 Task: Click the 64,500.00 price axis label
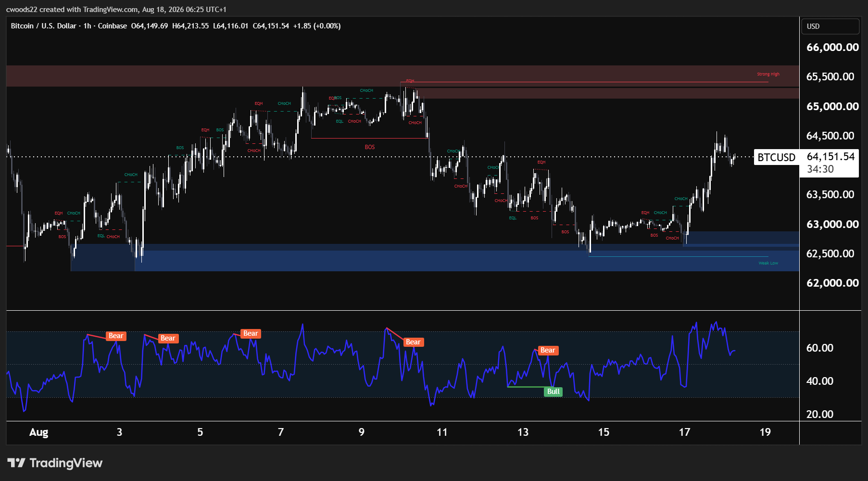[x=830, y=136]
